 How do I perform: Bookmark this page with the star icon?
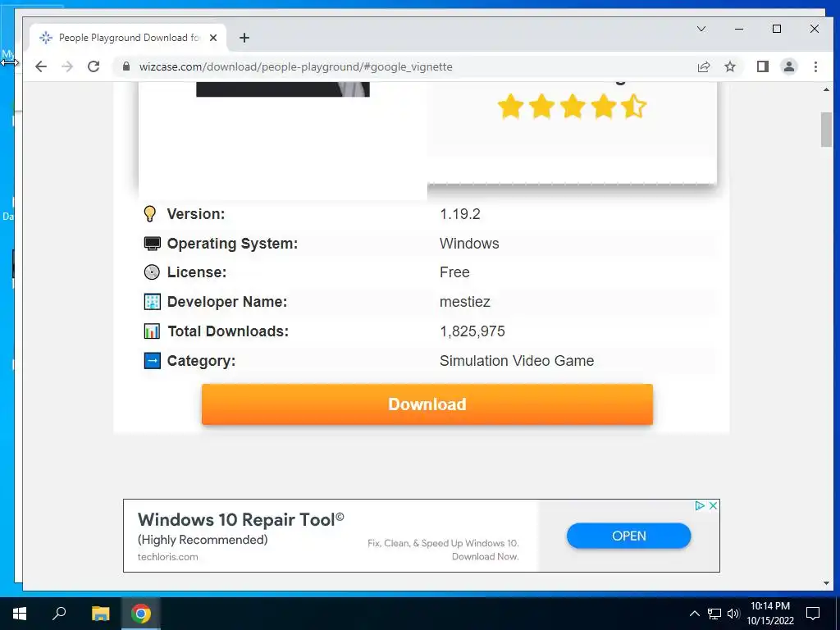729,66
